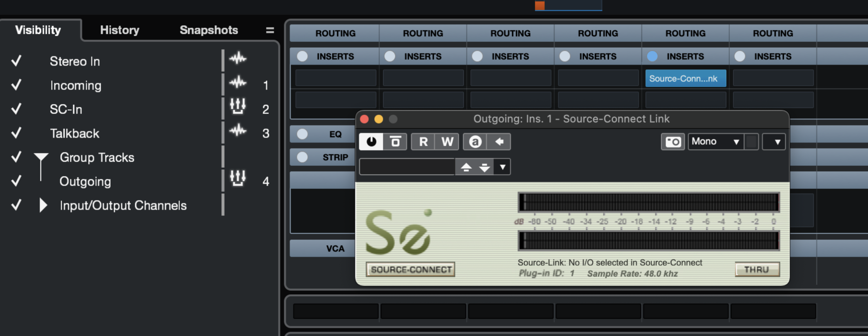The image size is (868, 336).
Task: Open the Mono channel configuration dropdown
Action: click(x=715, y=142)
